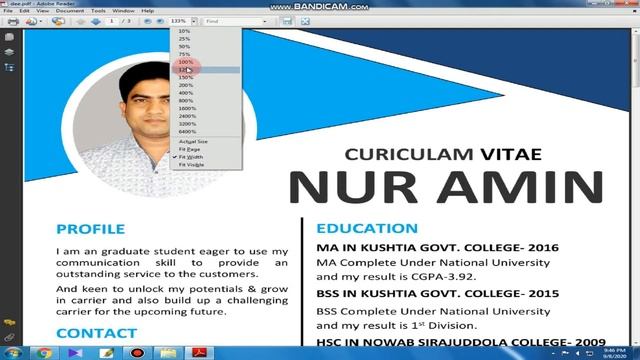Open the Window menu
Image resolution: width=640 pixels, height=360 pixels.
(123, 11)
